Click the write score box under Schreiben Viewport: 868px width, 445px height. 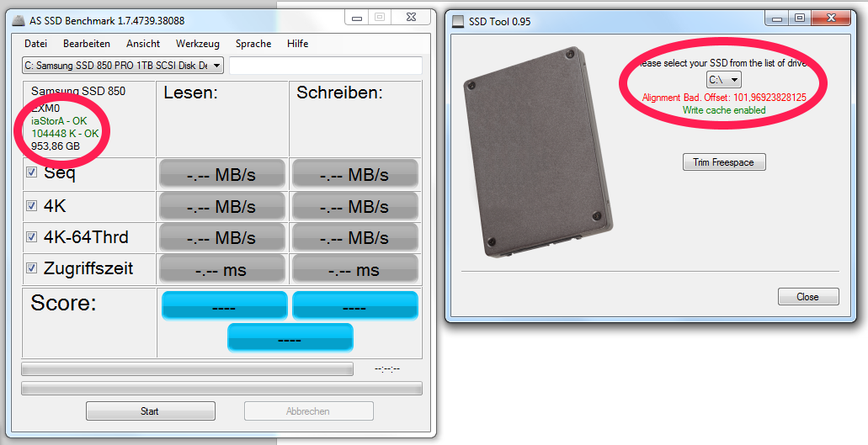pos(354,305)
